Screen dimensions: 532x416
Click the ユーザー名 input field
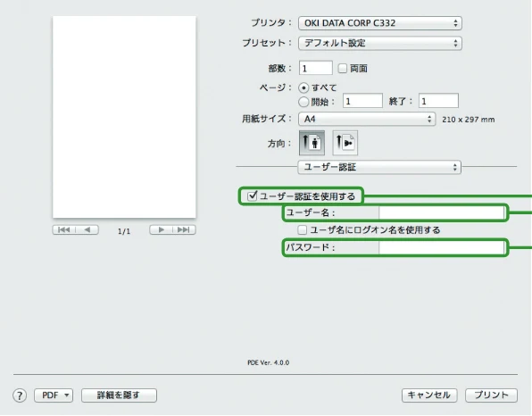[x=442, y=212]
